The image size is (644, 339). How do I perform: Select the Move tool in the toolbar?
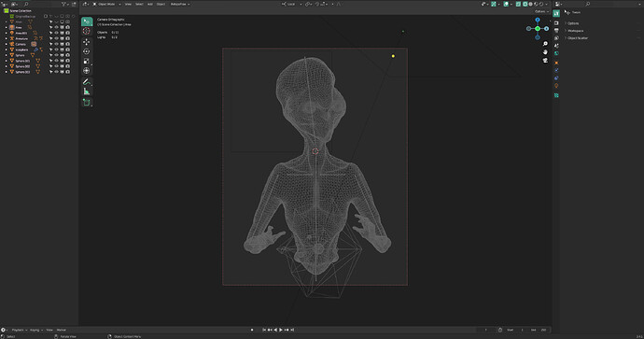coord(86,41)
